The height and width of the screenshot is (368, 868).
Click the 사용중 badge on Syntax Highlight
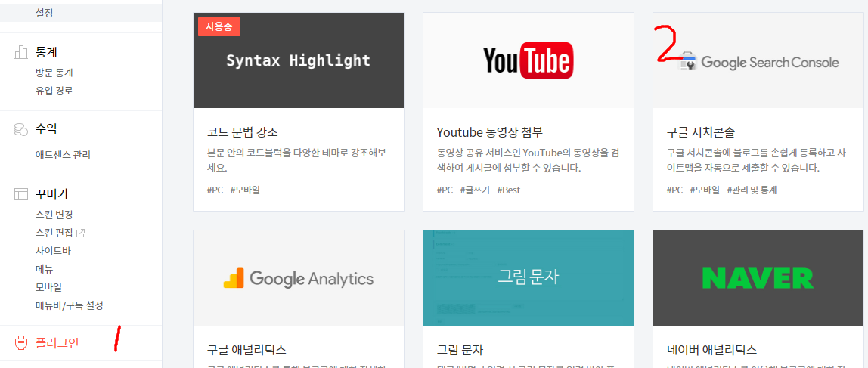(x=219, y=26)
